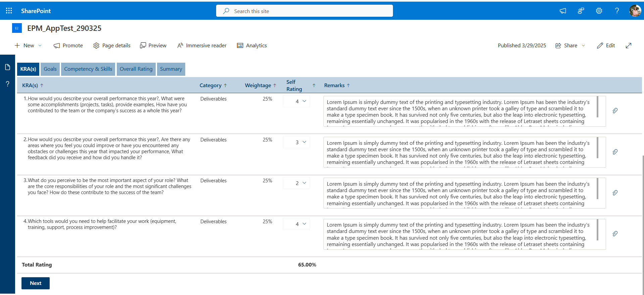The width and height of the screenshot is (644, 295).
Task: Click the tools-needed question in KRA 4
Action: (x=102, y=224)
